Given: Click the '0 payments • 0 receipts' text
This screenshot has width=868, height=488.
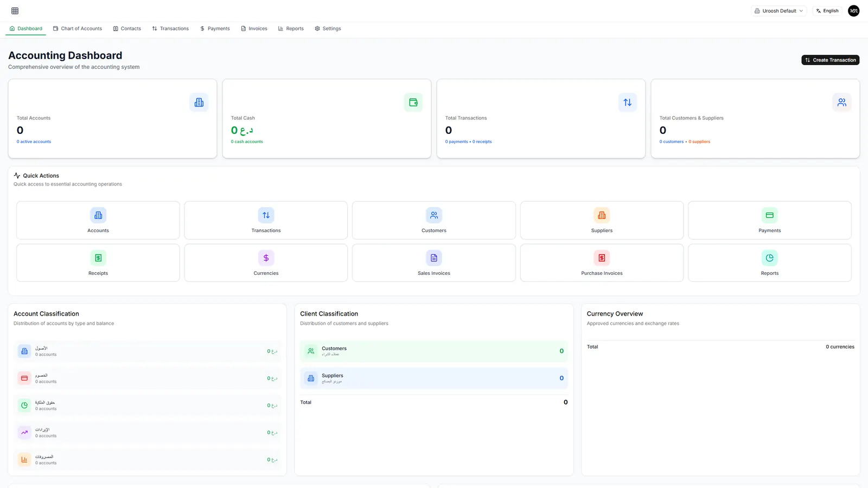Looking at the screenshot, I should click(469, 142).
